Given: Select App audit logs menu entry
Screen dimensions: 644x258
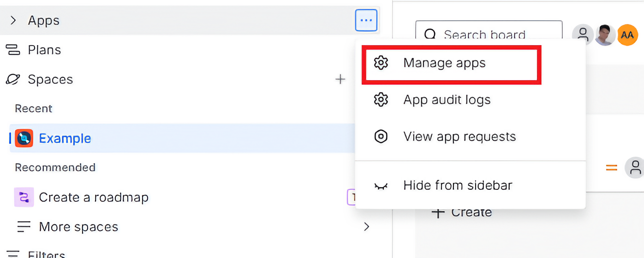Looking at the screenshot, I should click(x=447, y=100).
